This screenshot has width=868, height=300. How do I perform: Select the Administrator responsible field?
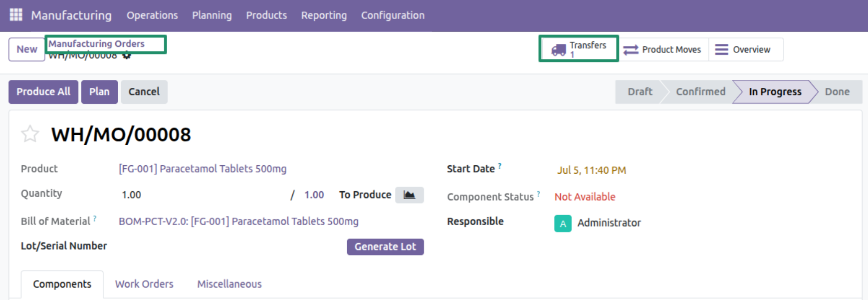click(x=609, y=223)
